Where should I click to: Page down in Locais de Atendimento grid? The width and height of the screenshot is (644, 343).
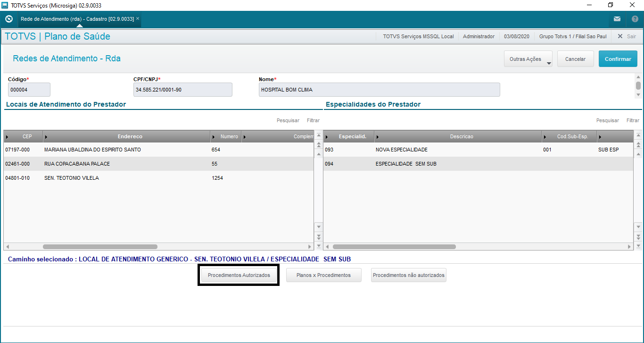[x=318, y=236]
